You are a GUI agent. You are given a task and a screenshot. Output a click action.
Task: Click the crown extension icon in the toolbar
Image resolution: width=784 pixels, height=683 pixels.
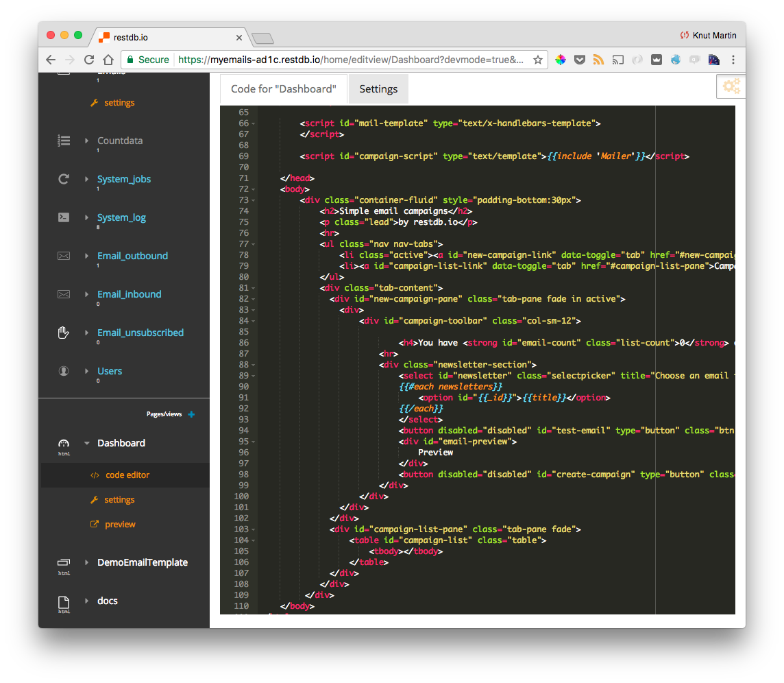click(x=657, y=60)
